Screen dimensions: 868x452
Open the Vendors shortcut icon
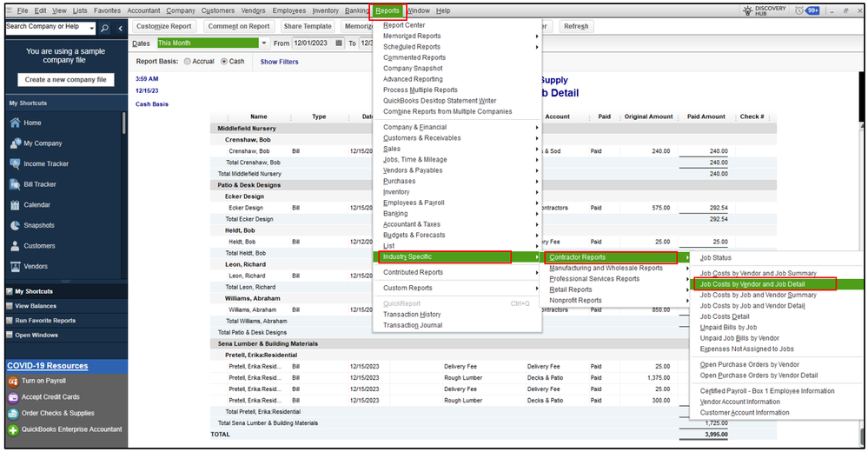15,267
